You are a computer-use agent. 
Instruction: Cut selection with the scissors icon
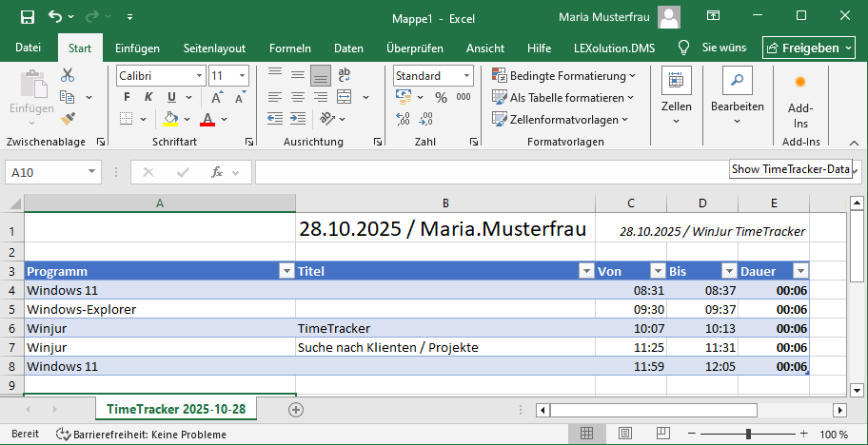tap(68, 75)
